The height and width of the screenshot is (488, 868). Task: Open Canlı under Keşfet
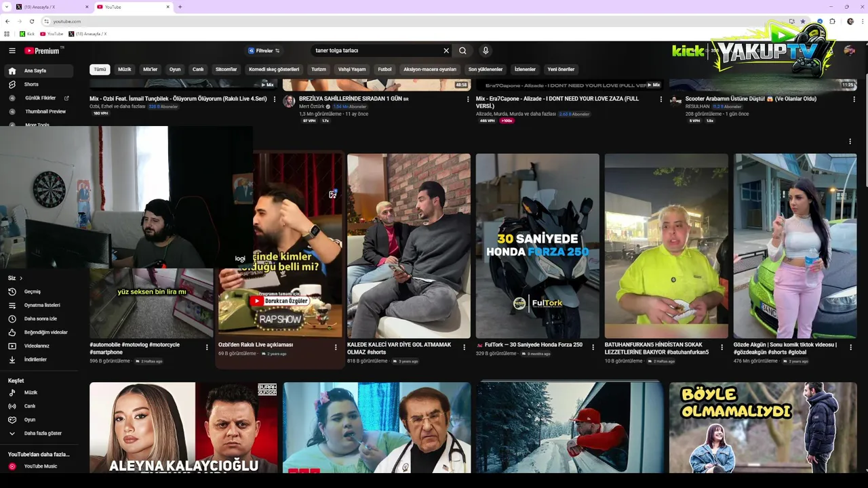[39, 406]
